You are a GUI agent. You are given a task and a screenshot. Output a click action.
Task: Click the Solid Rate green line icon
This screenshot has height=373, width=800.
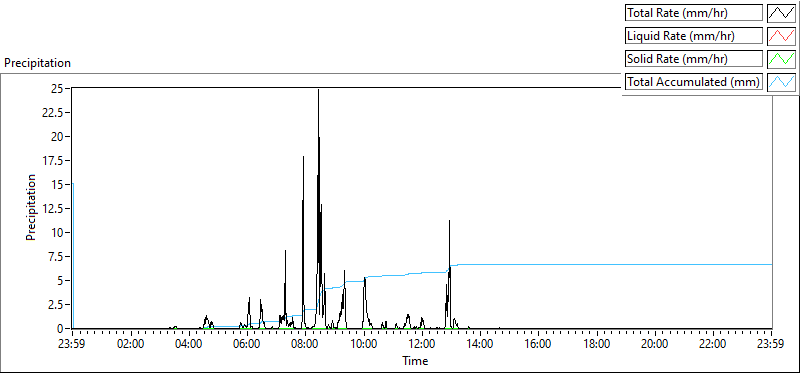pyautogui.click(x=781, y=59)
